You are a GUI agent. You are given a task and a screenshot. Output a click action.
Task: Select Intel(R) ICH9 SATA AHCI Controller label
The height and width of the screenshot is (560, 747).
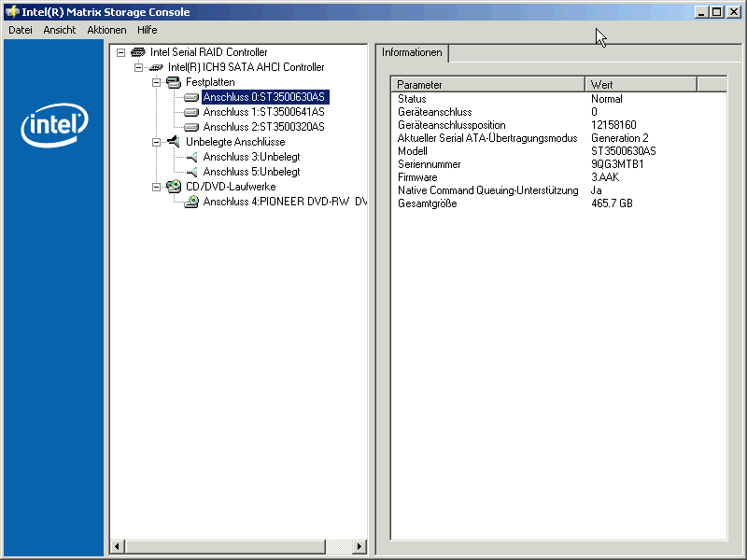coord(246,67)
